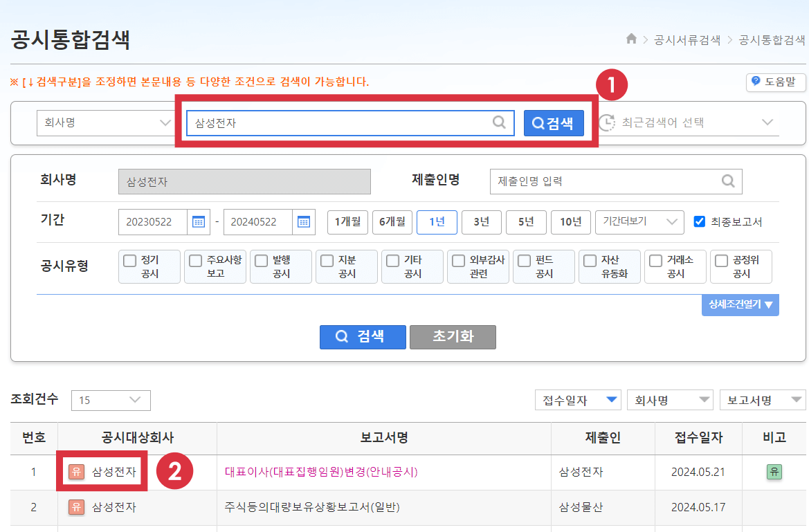Open the 조회건수 results-per-page dropdown showing 15

pos(111,400)
